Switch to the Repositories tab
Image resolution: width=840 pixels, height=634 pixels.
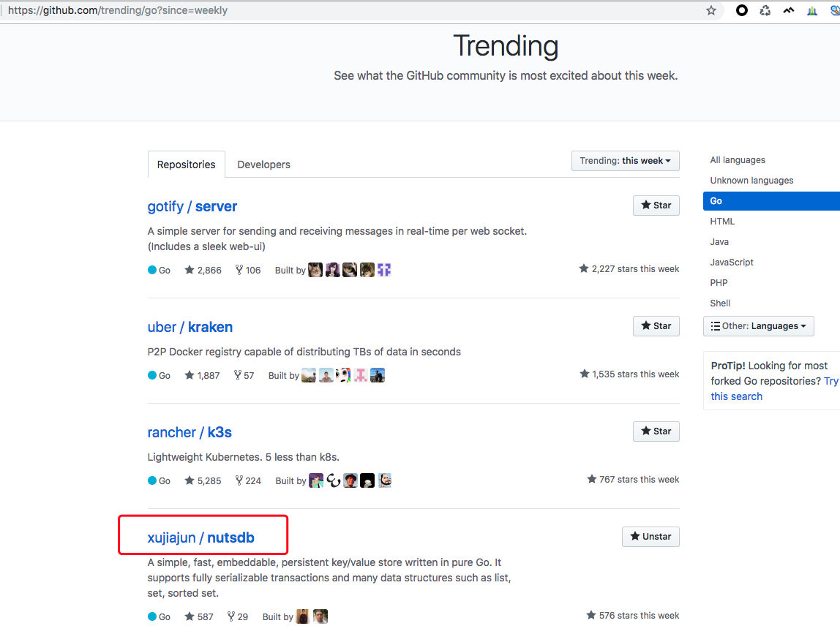pyautogui.click(x=186, y=165)
